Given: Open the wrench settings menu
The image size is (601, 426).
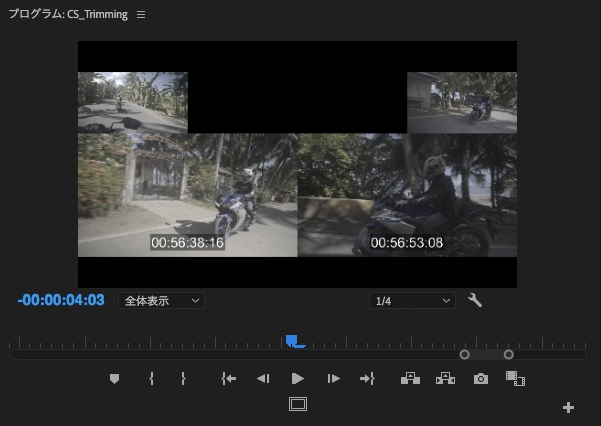Looking at the screenshot, I should click(475, 300).
